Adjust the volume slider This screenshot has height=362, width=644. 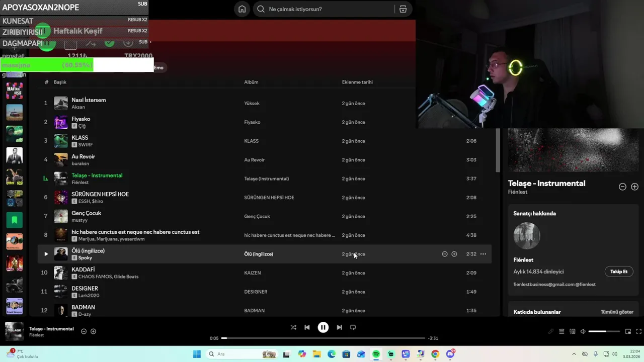[x=604, y=331]
